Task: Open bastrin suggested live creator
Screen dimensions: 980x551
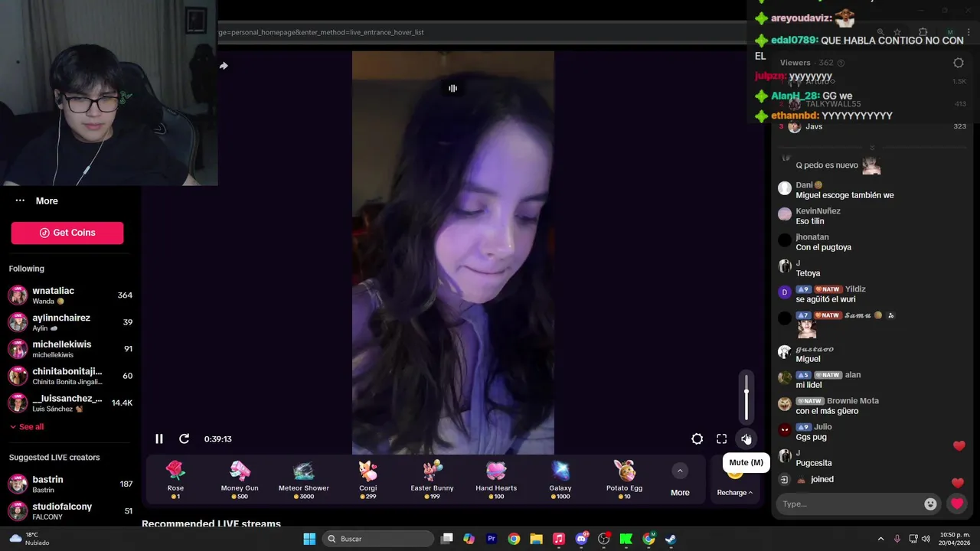Action: (x=70, y=484)
